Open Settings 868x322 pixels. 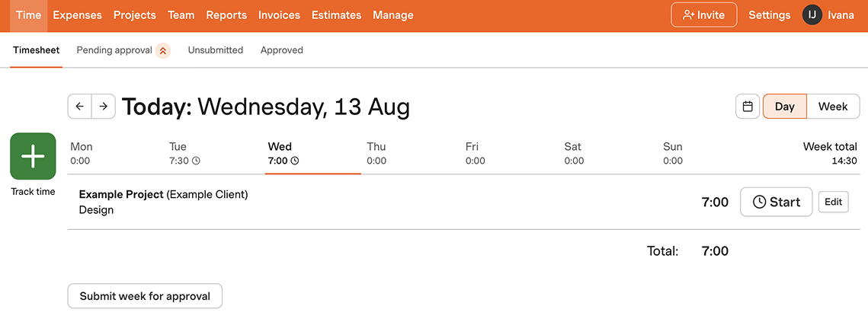tap(769, 15)
